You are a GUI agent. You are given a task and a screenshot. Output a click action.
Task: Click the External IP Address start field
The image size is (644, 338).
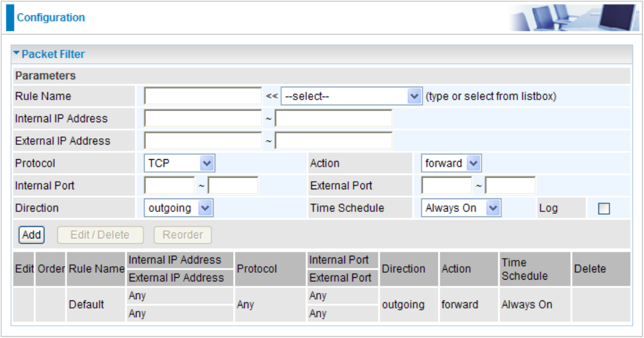point(203,141)
